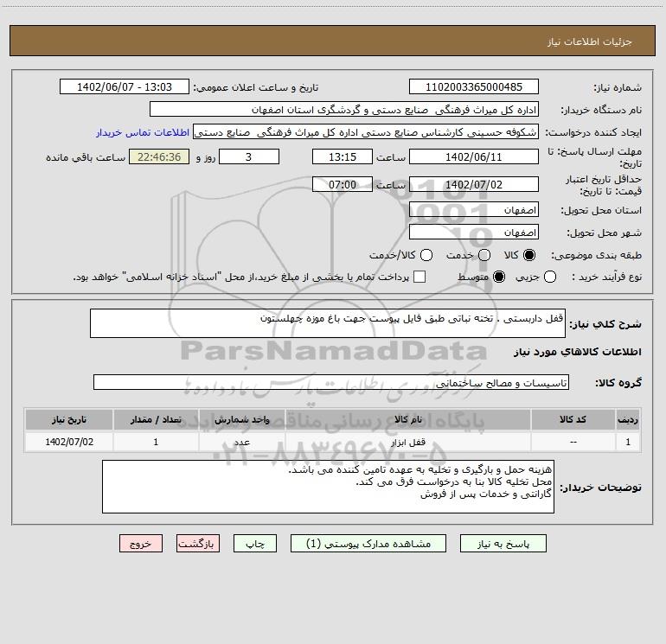Click response deadline time 13:15 field
Image resolution: width=666 pixels, height=644 pixels.
point(343,156)
